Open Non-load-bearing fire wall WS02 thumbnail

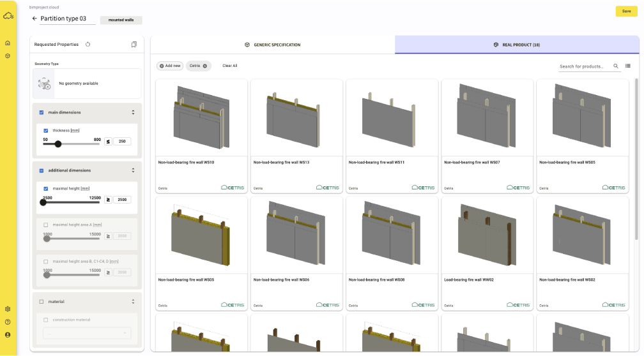pos(583,235)
